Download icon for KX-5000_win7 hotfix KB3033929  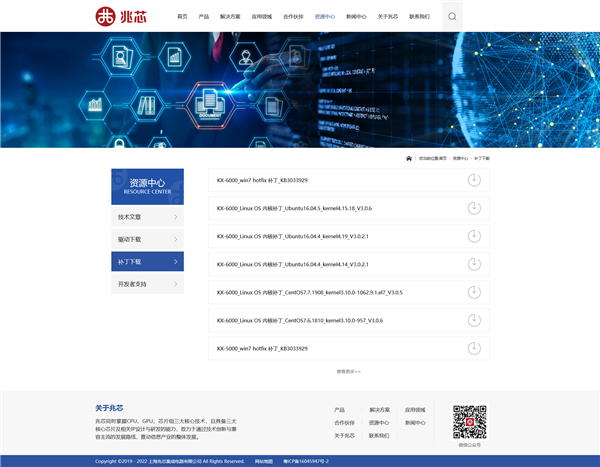click(x=474, y=348)
